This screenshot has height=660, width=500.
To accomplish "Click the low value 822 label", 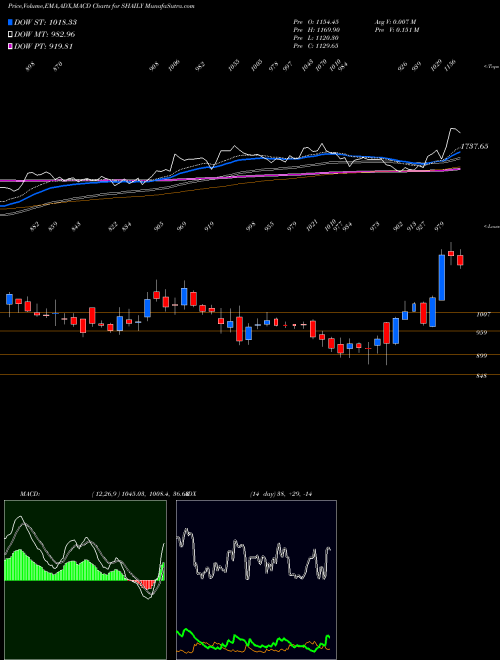I will 113,226.
